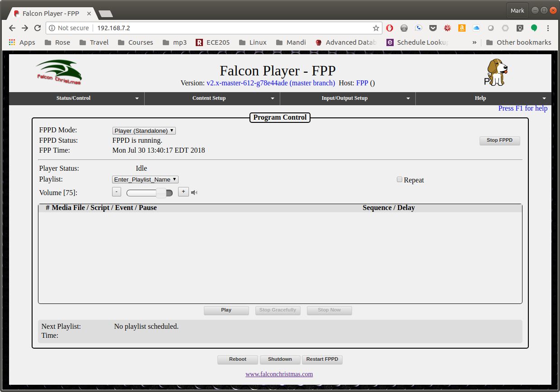The image size is (560, 392).
Task: Click the Restart FPPD button
Action: 322,359
